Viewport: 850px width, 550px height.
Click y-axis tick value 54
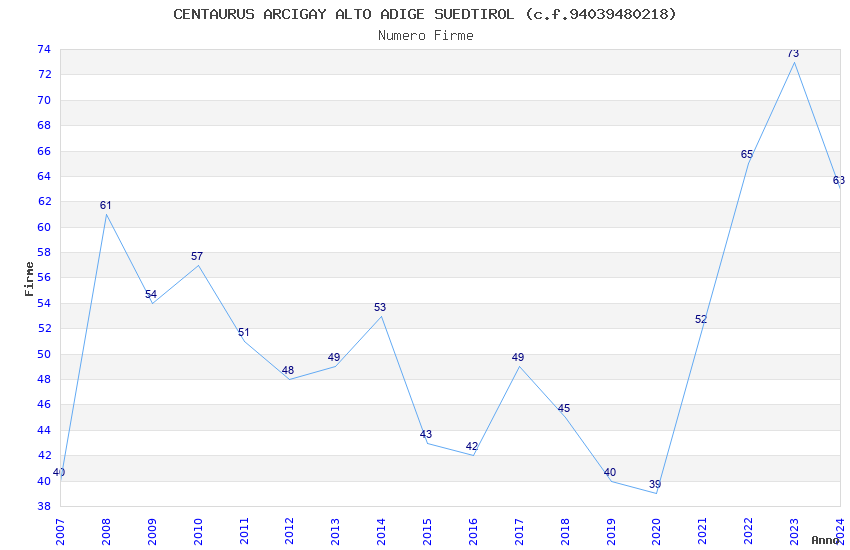click(x=44, y=303)
